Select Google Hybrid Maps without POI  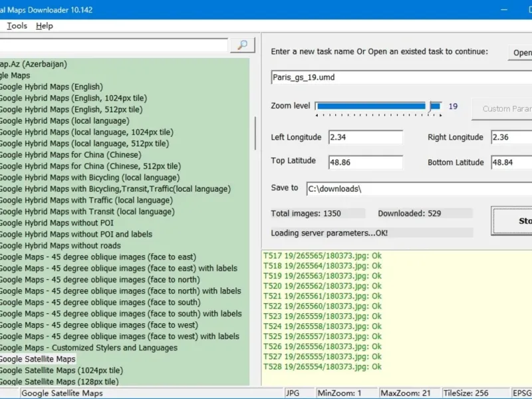[x=57, y=223]
